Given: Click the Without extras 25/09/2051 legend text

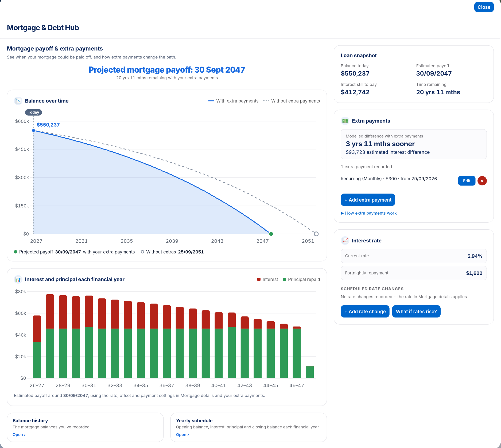Looking at the screenshot, I should point(175,252).
